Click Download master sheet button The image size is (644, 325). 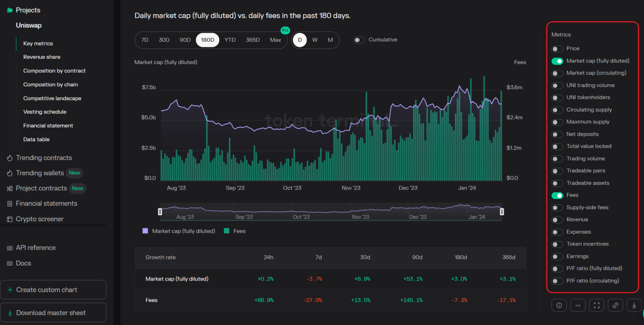[x=53, y=313]
